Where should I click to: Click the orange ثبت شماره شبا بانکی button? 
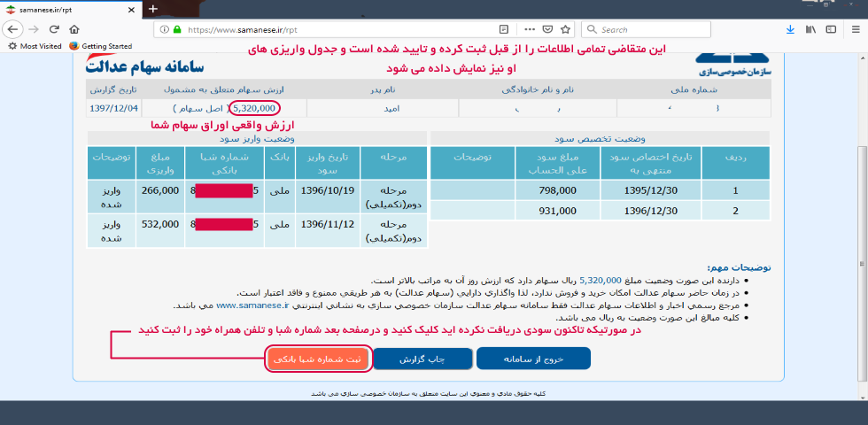click(x=317, y=359)
